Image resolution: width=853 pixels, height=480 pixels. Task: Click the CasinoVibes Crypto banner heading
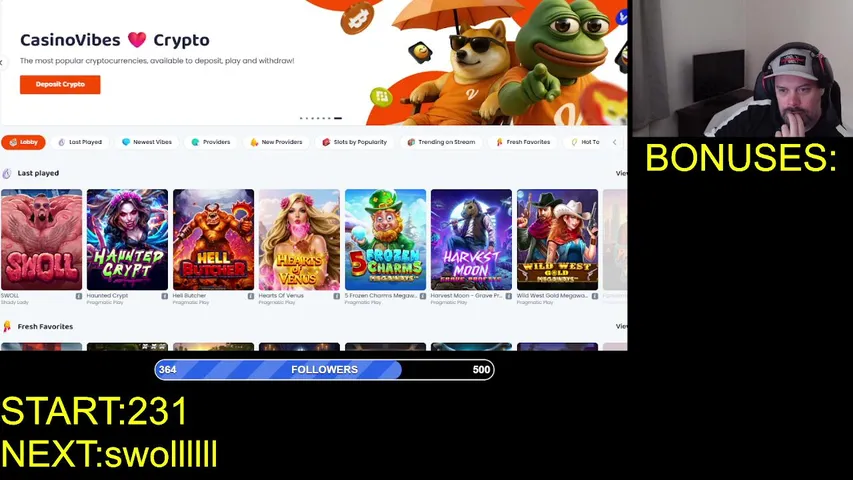[x=115, y=40]
